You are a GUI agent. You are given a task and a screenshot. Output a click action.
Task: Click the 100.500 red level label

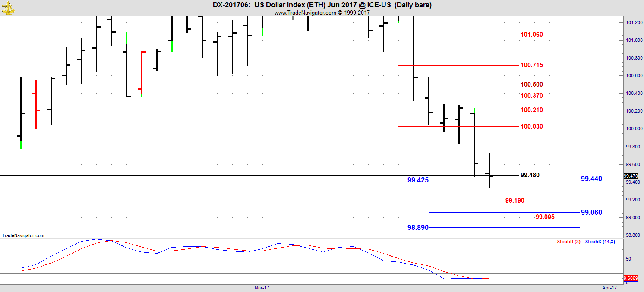tap(532, 85)
